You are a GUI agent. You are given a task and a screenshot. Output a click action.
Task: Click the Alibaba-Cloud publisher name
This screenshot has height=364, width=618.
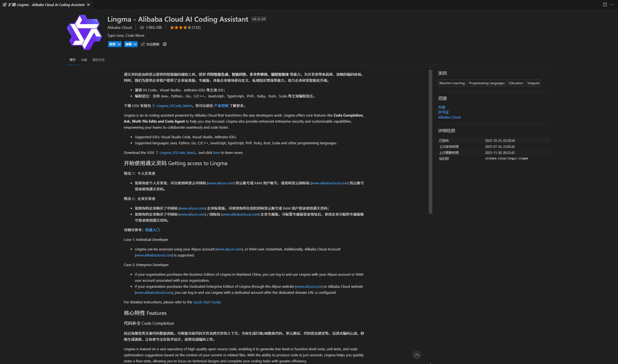coord(119,27)
